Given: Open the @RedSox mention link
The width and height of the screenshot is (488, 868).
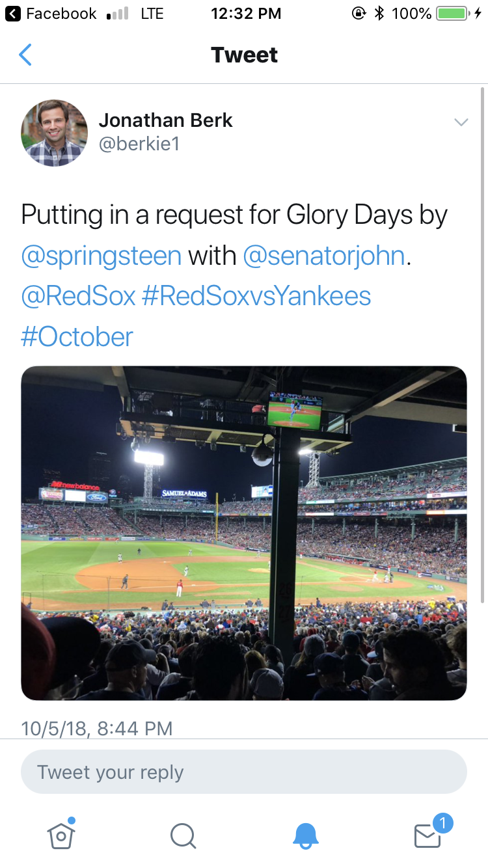Looking at the screenshot, I should coord(78,297).
